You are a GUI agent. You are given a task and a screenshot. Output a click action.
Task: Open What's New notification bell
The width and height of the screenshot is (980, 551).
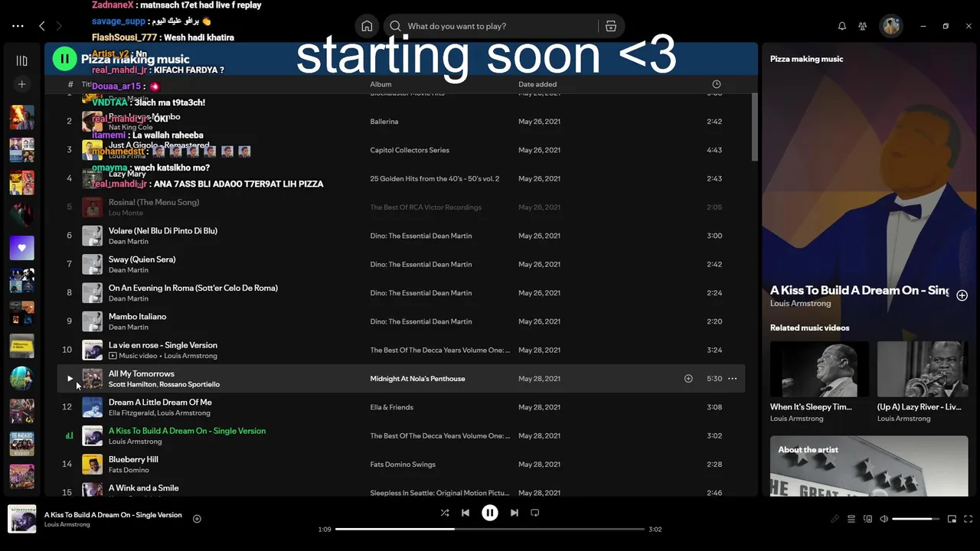(842, 26)
